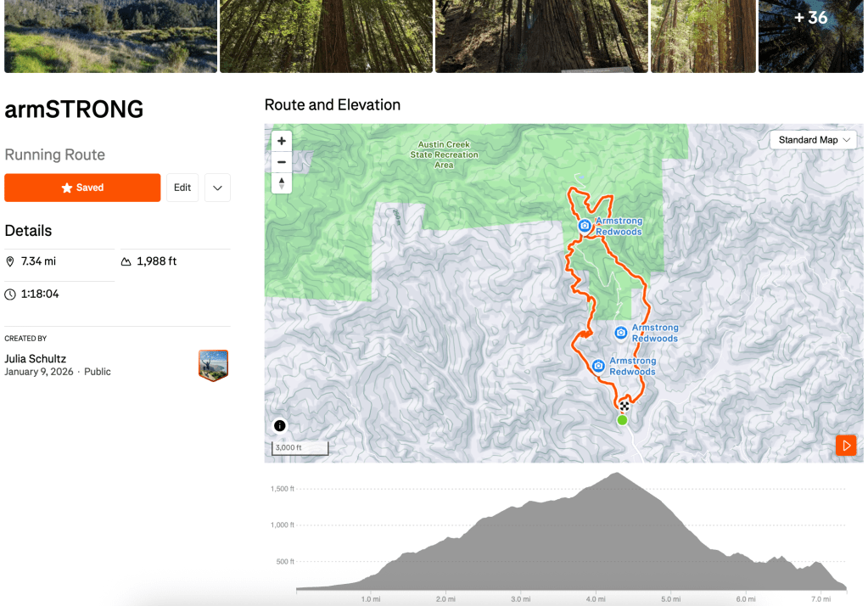Reset map compass orientation to north
This screenshot has width=868, height=606.
point(282,182)
